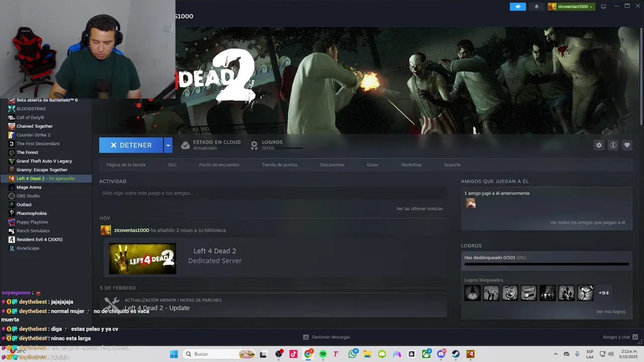Click the blue DETENER stop button
The image size is (644, 362).
(x=131, y=145)
